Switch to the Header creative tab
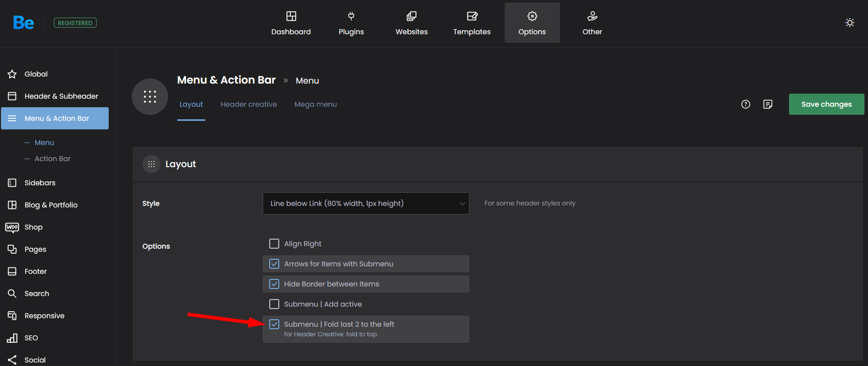The height and width of the screenshot is (366, 868). (x=249, y=104)
